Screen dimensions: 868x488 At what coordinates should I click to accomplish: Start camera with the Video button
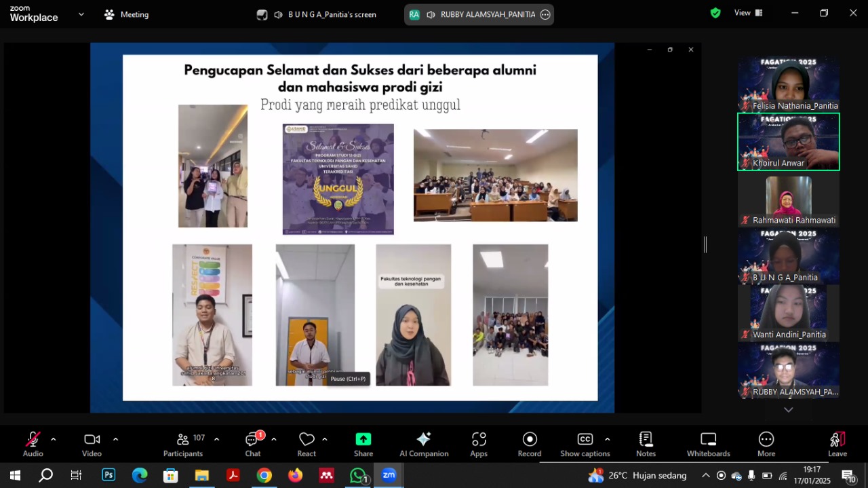(x=92, y=445)
